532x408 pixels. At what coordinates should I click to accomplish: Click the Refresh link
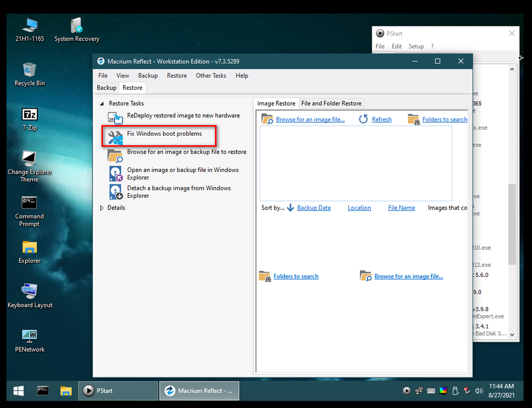click(x=381, y=119)
